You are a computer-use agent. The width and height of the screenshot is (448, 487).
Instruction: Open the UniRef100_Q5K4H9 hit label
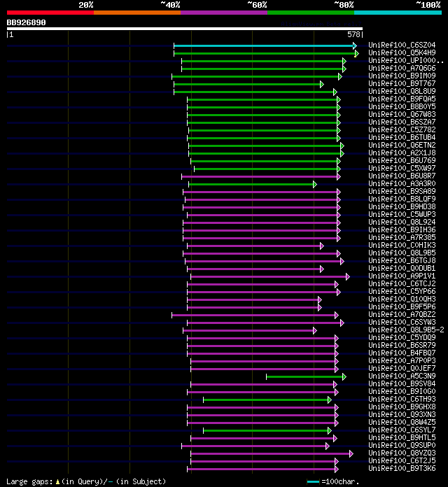tap(402, 52)
